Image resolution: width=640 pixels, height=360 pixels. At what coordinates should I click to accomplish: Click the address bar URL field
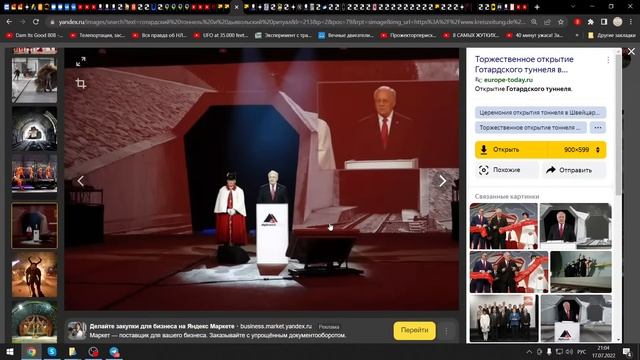292,22
